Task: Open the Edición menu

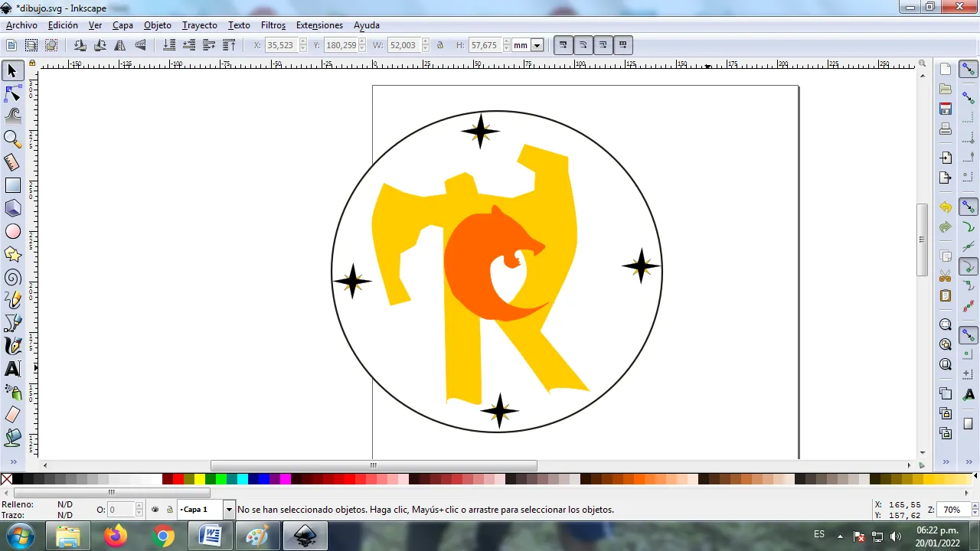Action: pos(63,25)
